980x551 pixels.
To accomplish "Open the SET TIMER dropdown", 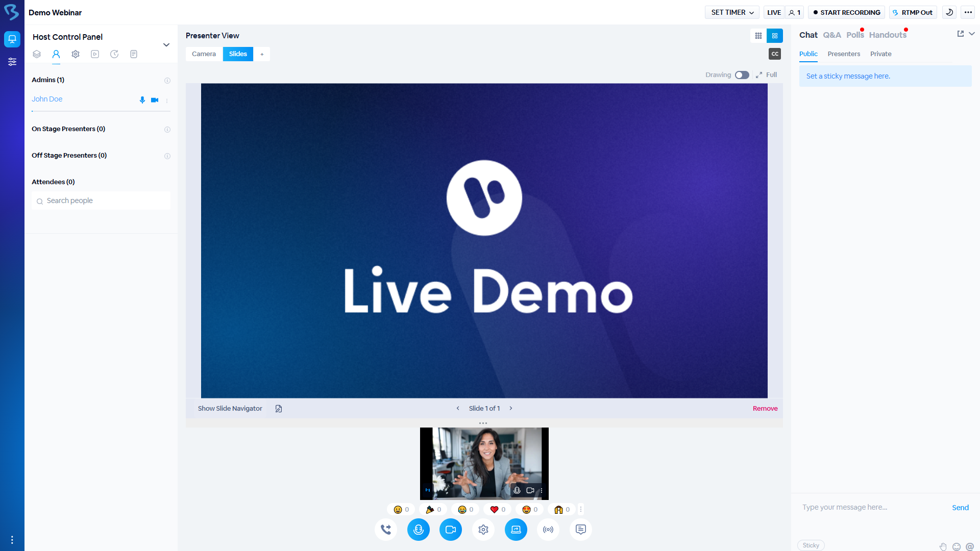I will tap(732, 12).
